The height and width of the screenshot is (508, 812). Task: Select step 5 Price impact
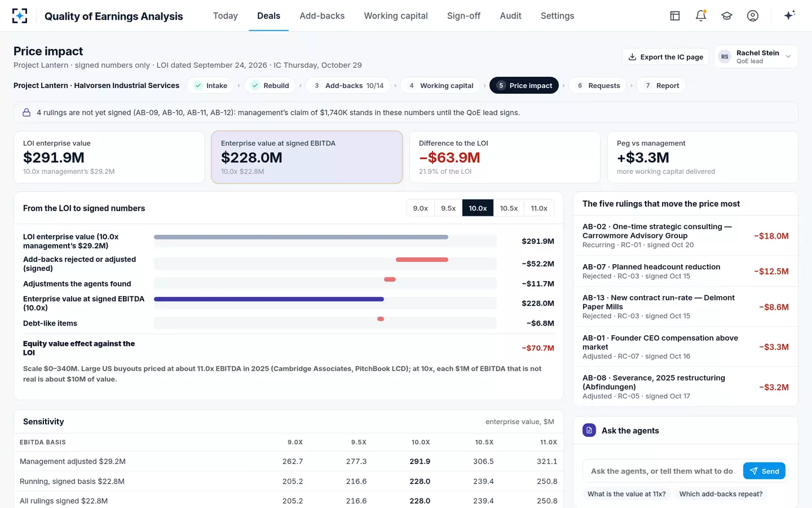coord(524,86)
